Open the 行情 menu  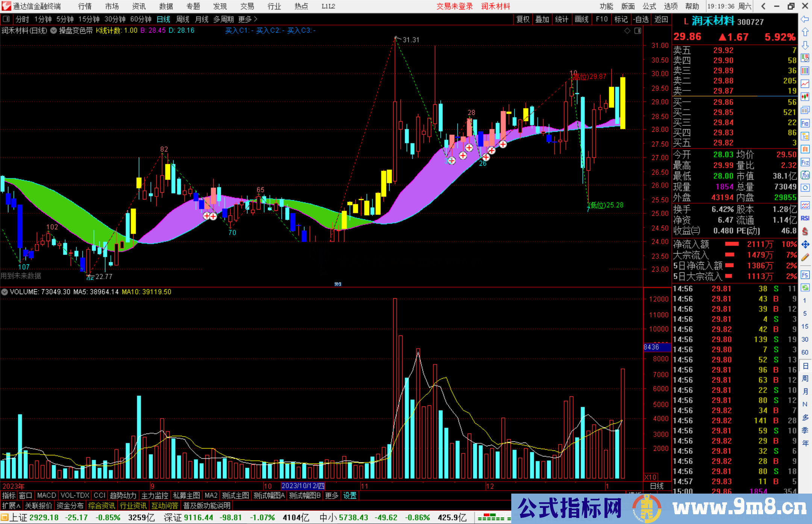pos(85,6)
